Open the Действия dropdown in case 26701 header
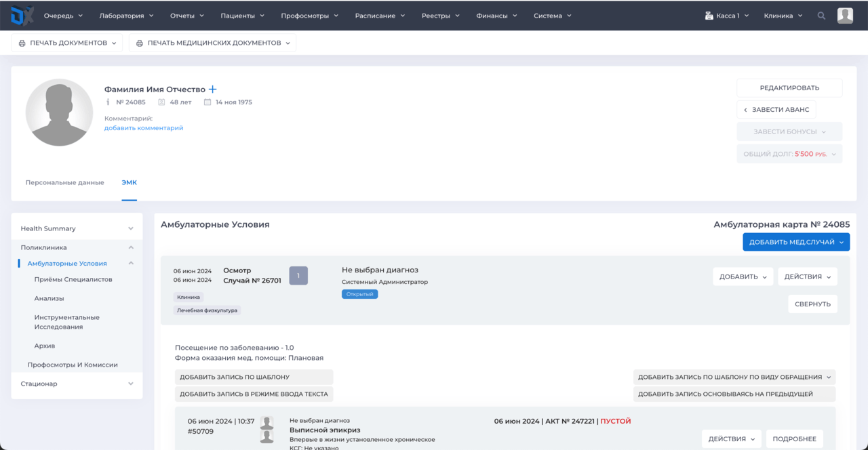Image resolution: width=868 pixels, height=450 pixels. 808,277
